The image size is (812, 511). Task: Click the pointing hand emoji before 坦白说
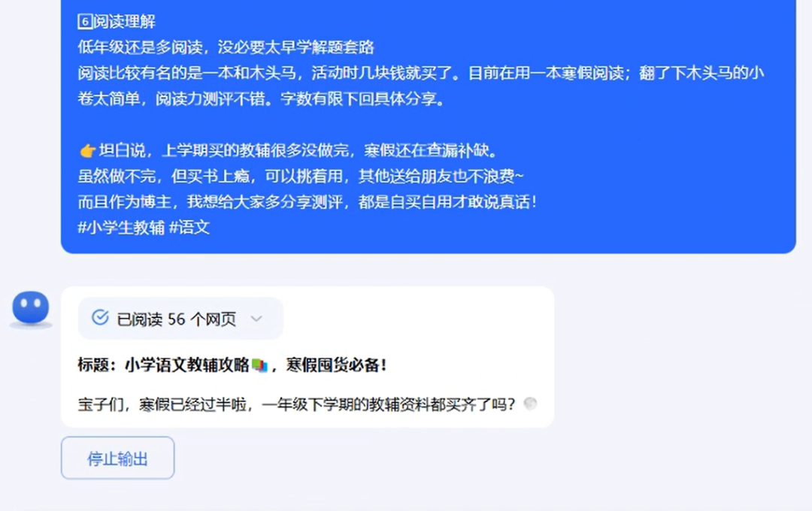87,150
